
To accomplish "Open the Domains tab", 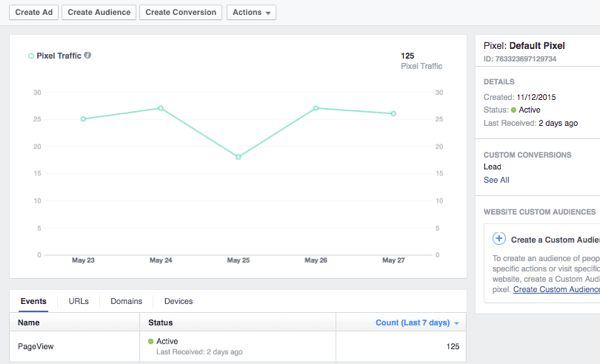I will click(126, 301).
